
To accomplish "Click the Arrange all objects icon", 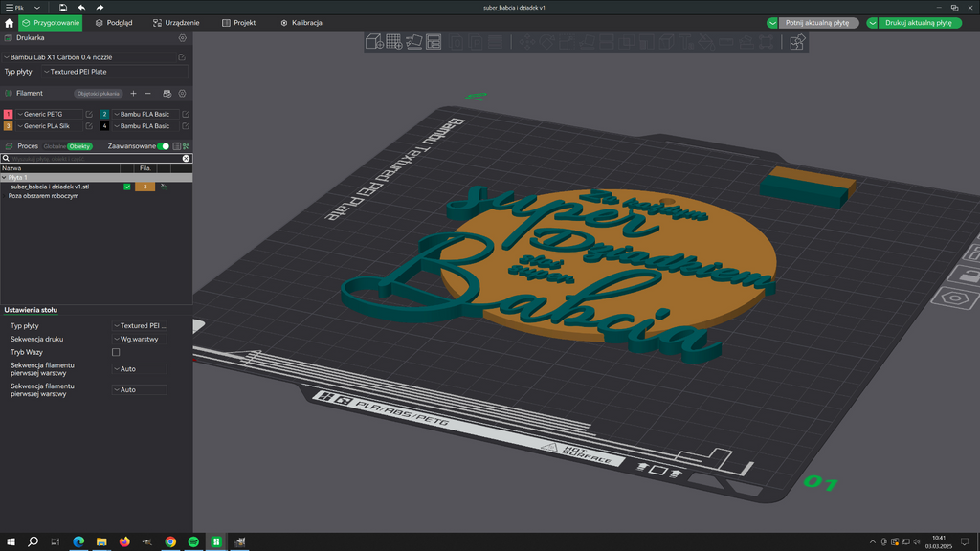I will pos(434,42).
